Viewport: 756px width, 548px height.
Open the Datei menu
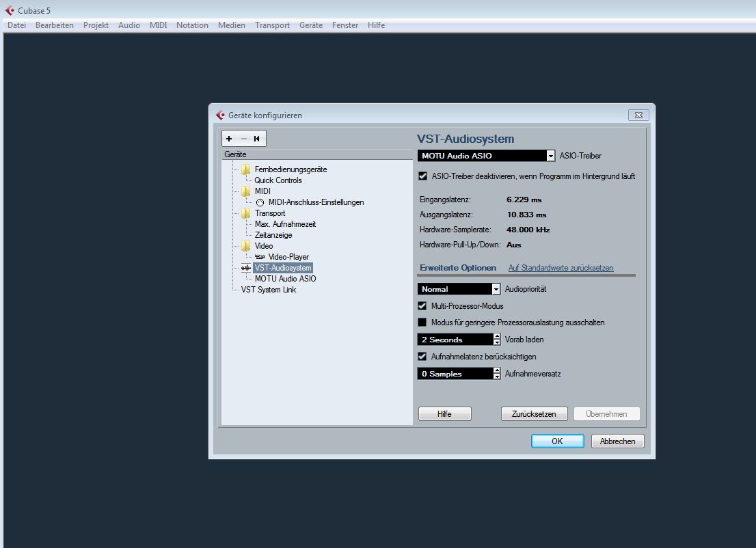point(17,25)
